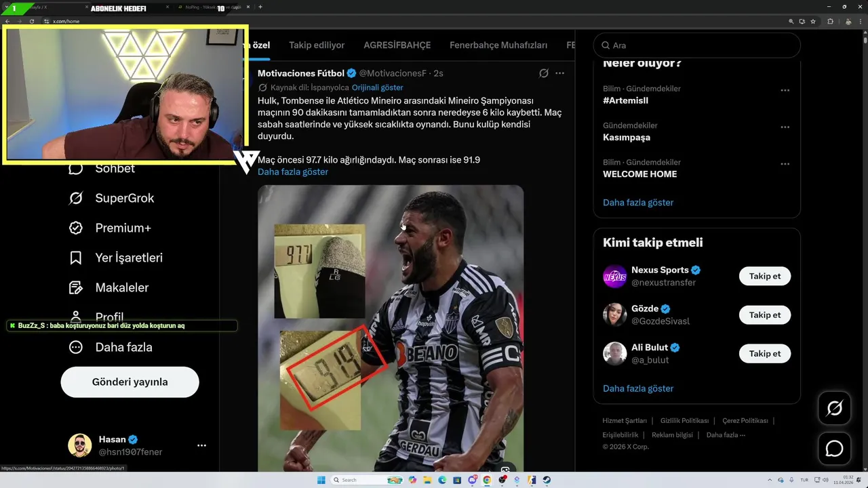Open tweet more options three dots
The image size is (868, 488).
click(559, 73)
